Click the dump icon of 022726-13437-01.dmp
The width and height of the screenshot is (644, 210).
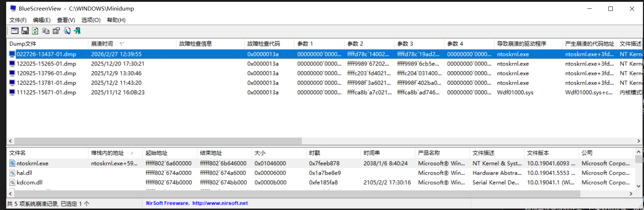(12, 54)
